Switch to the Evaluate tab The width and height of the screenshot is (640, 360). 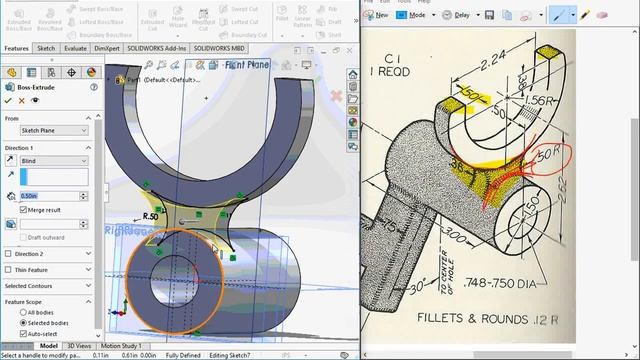coord(76,48)
